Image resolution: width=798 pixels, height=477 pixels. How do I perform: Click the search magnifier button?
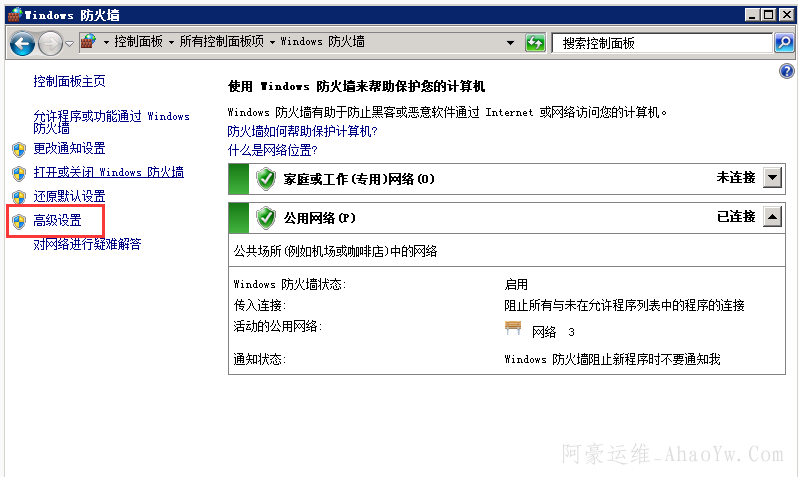pos(784,43)
